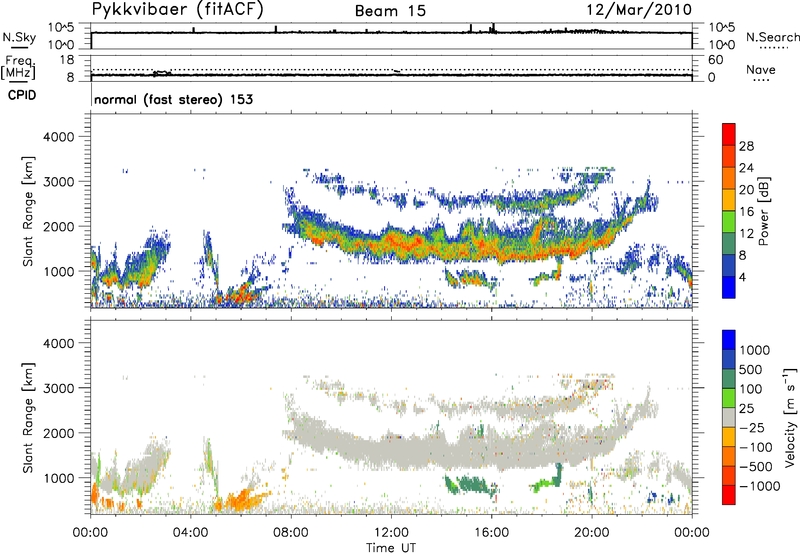Select the Beam 15 heading

tap(390, 11)
